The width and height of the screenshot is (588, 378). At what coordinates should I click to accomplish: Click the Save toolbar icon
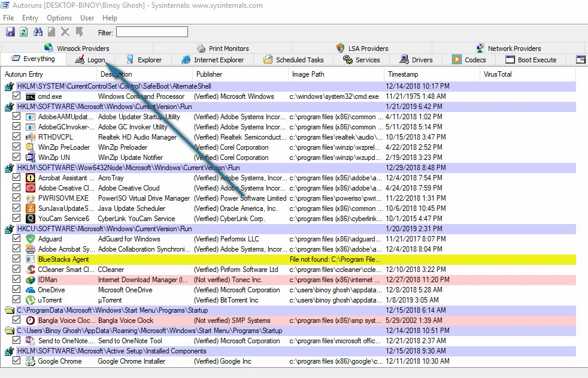pos(10,32)
